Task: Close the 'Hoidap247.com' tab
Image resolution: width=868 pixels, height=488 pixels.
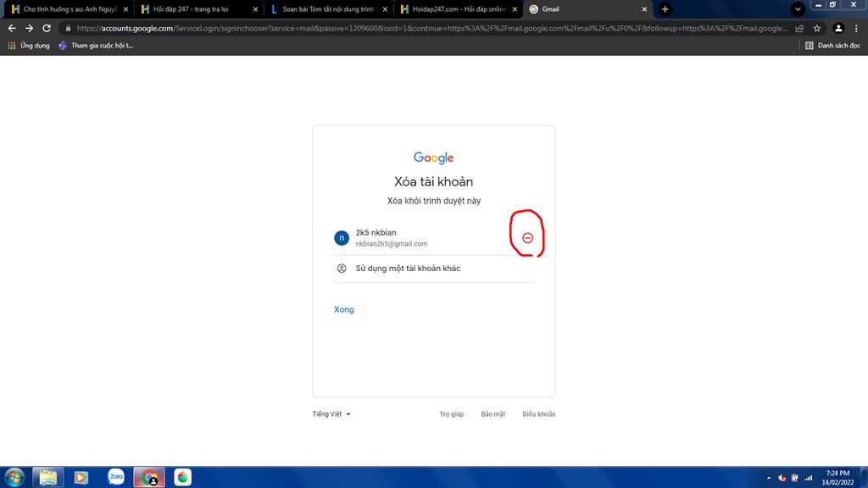Action: (x=515, y=9)
